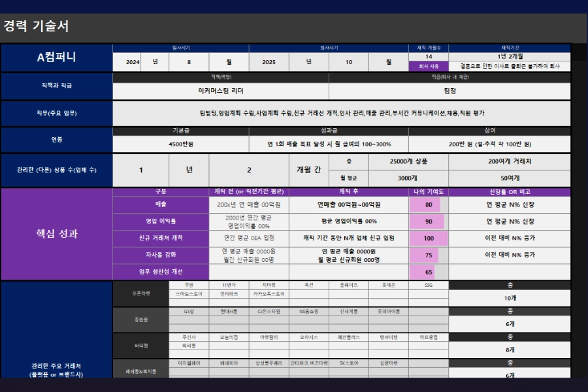Viewport: 588px width, 392px height.
Task: Select the job duties description cell
Action: tap(342, 113)
